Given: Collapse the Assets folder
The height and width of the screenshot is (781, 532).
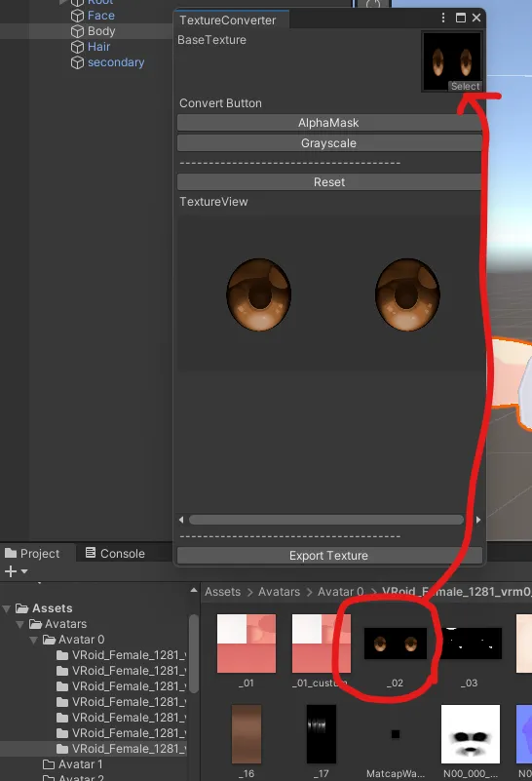Looking at the screenshot, I should point(7,608).
